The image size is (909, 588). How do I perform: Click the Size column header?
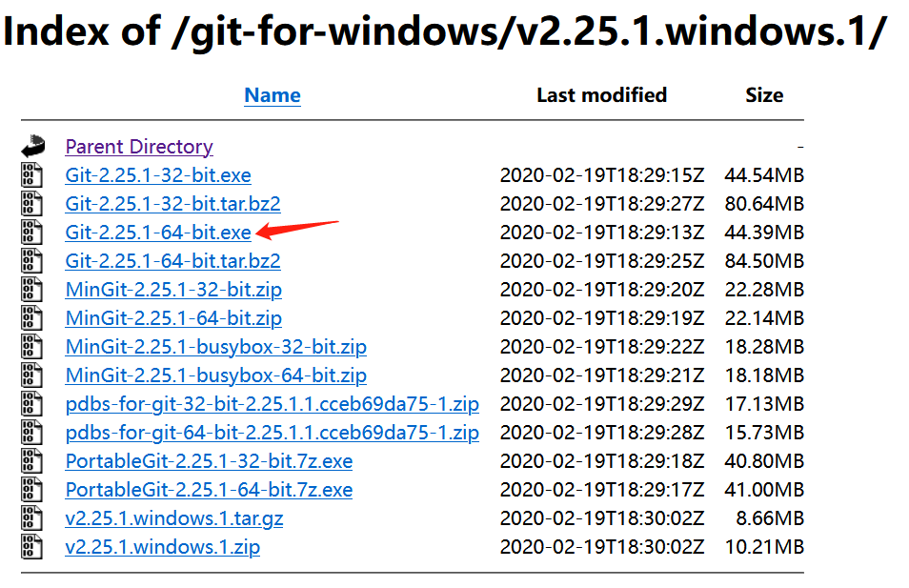(x=764, y=95)
